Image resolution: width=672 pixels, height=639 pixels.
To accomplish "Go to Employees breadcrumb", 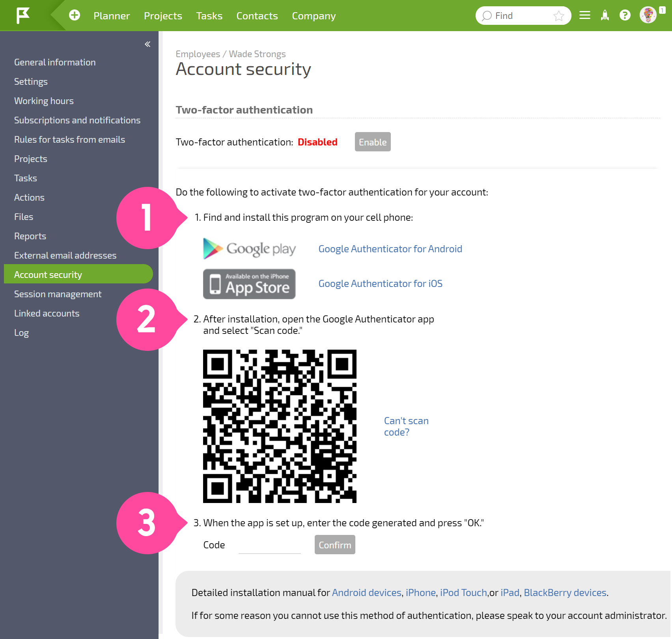I will tap(198, 54).
